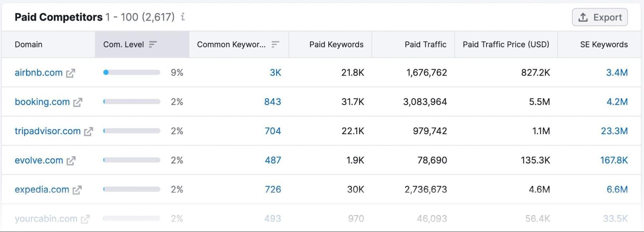Select airbnb.com traffic price 827.2K
The height and width of the screenshot is (232, 644).
point(536,73)
